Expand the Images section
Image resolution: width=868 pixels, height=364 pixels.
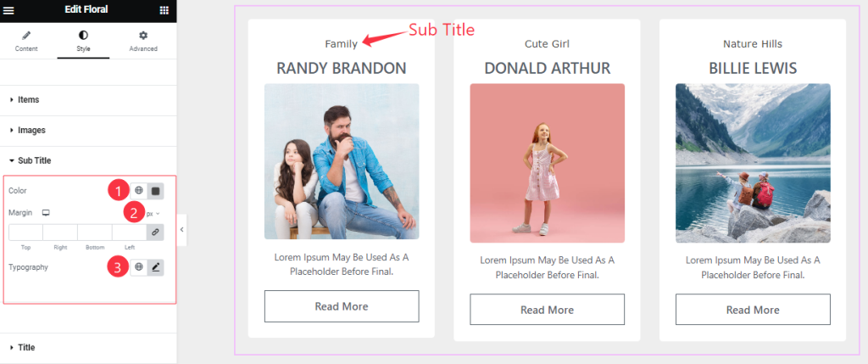point(88,130)
